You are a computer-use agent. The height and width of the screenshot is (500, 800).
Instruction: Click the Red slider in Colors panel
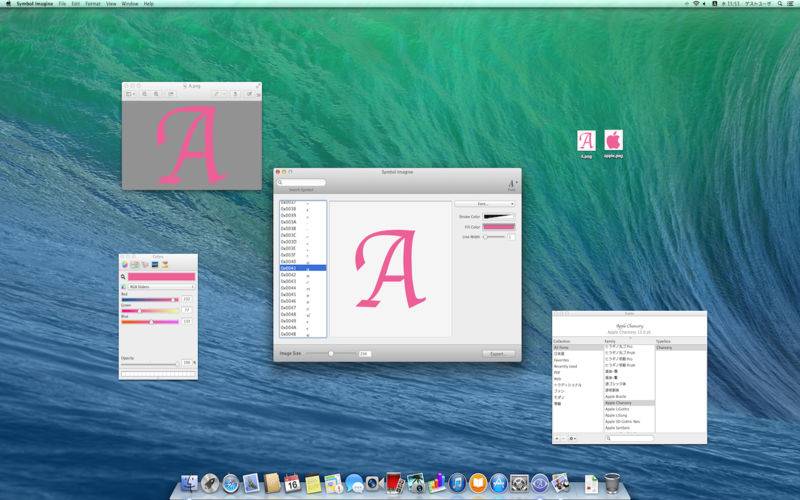(150, 299)
